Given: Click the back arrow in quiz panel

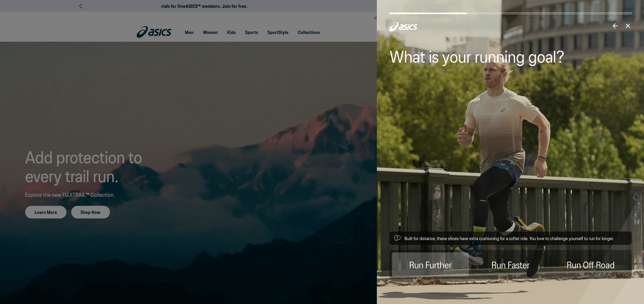Looking at the screenshot, I should point(615,26).
